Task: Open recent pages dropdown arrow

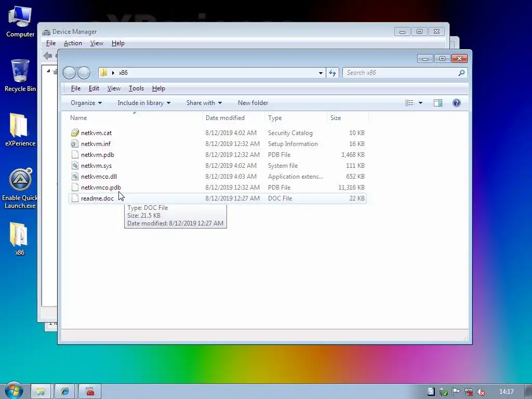Action: click(94, 73)
